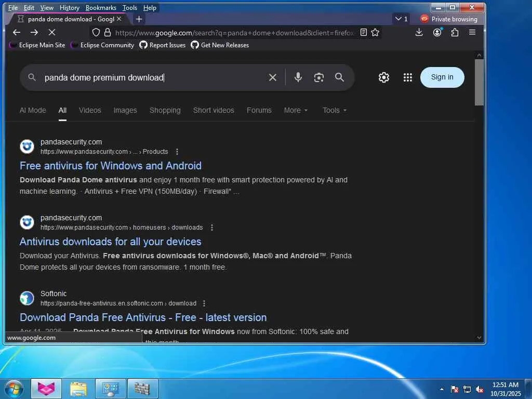Search by image with Google Lens
This screenshot has width=532, height=399.
point(318,77)
